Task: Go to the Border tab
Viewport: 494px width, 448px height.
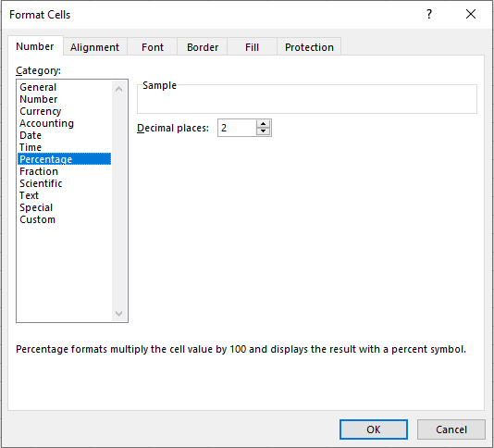Action: pyautogui.click(x=203, y=47)
